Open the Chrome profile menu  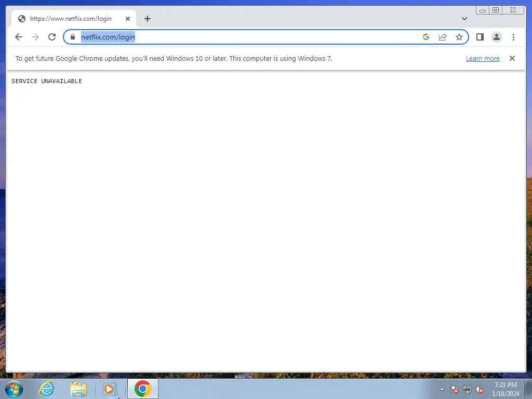(496, 37)
